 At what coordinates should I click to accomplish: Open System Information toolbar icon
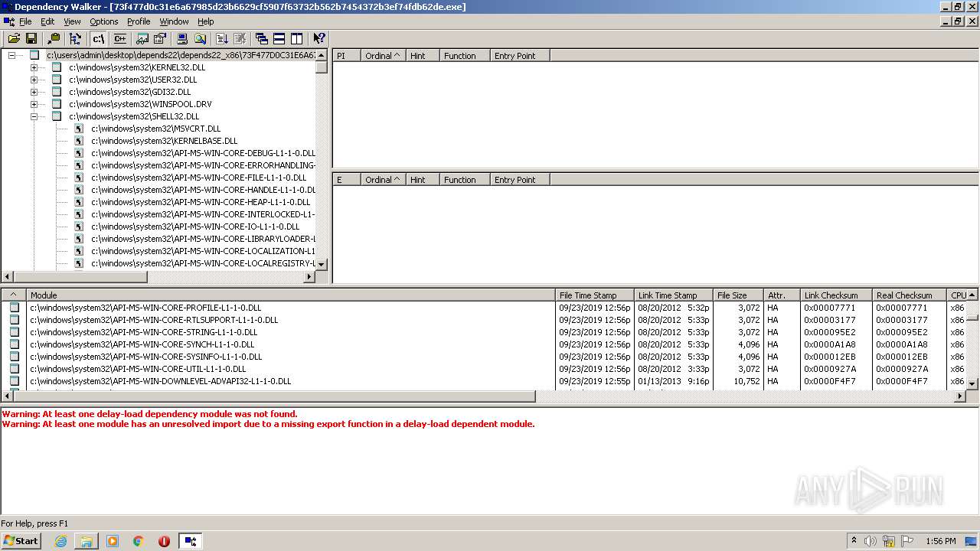182,38
